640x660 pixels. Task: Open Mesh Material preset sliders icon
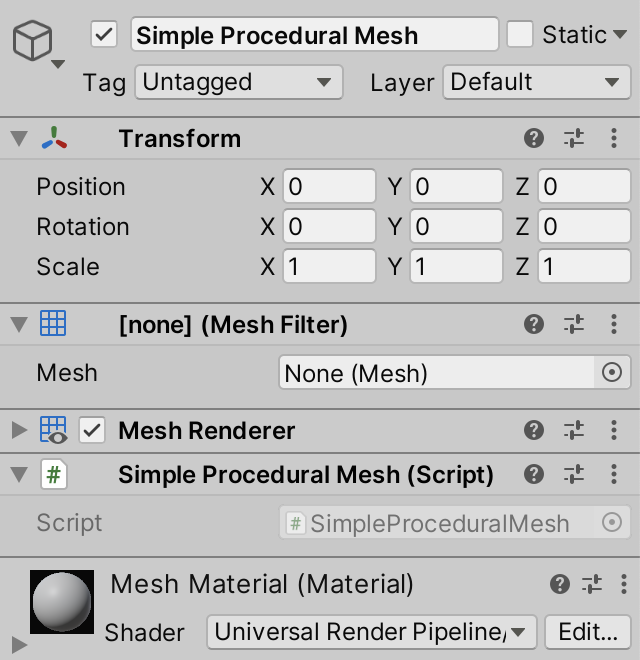[592, 584]
